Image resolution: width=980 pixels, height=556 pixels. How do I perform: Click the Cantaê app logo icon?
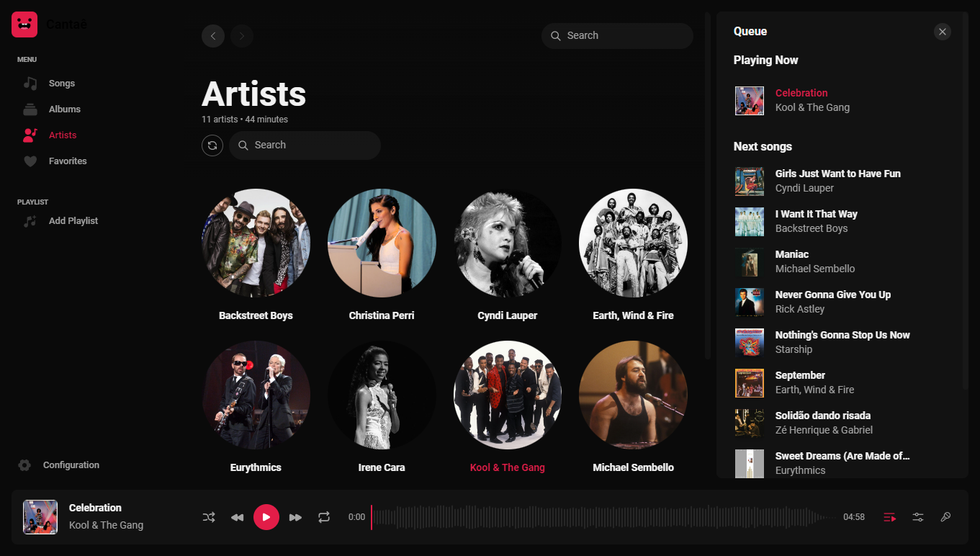[24, 24]
